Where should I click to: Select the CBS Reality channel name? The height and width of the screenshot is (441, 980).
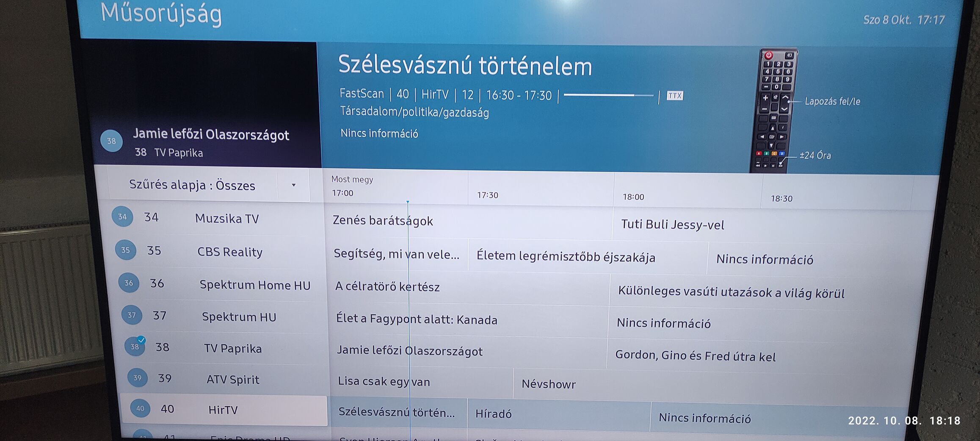230,252
